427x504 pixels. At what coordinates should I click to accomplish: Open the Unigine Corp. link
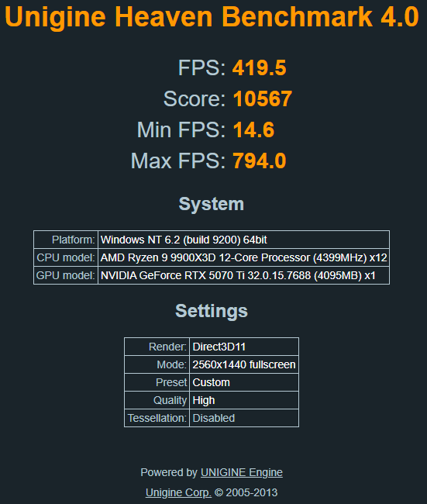tap(178, 492)
